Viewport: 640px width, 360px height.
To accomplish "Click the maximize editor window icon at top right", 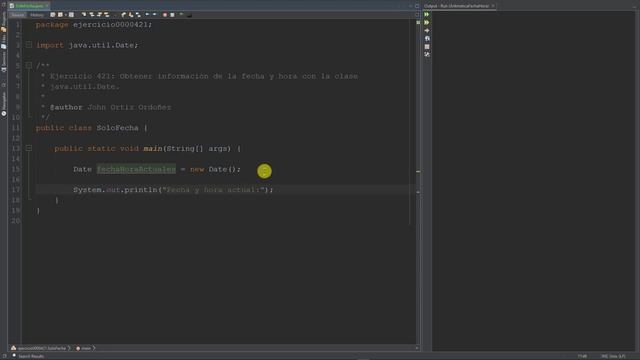I will pos(417,6).
